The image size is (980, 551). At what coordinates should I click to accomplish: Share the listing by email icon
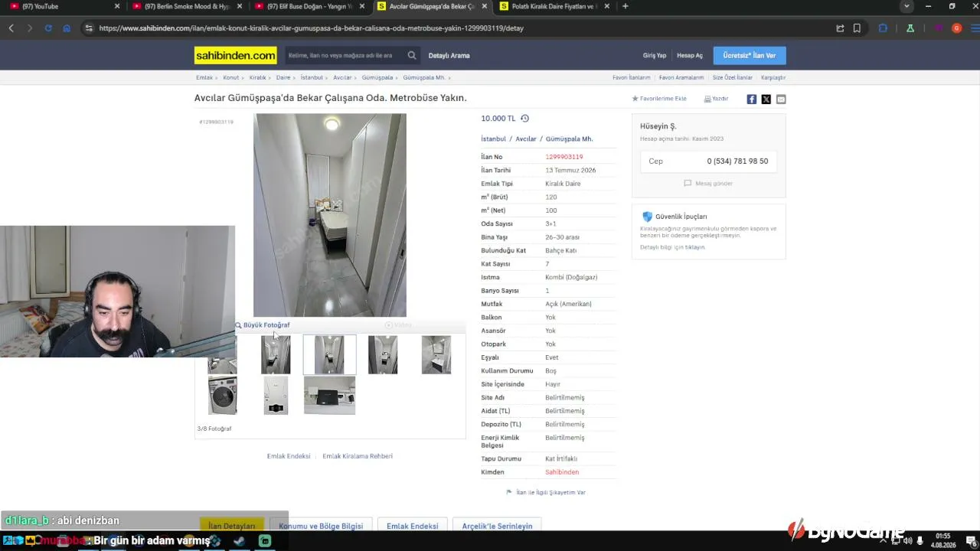coord(781,99)
